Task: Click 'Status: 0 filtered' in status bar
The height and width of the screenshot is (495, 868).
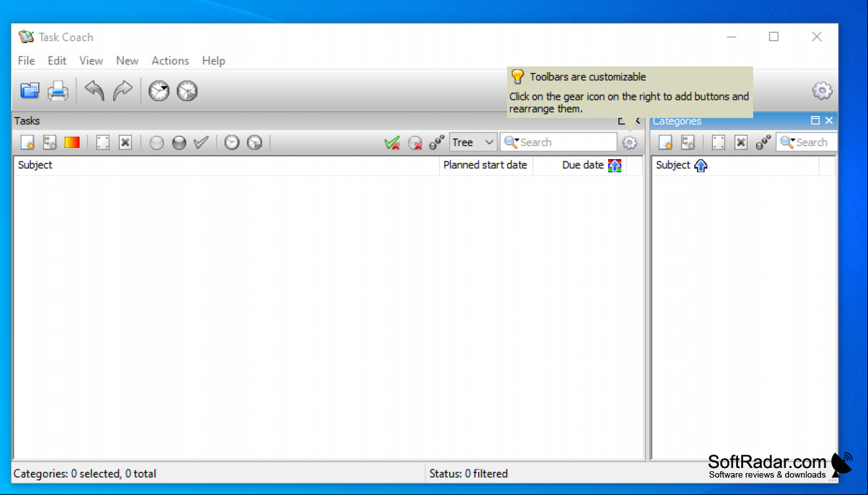Action: pos(468,474)
